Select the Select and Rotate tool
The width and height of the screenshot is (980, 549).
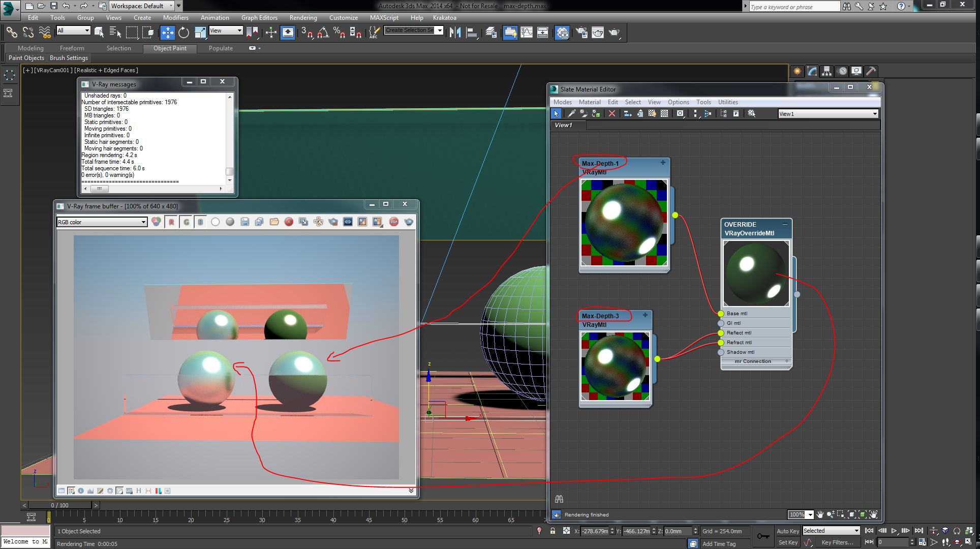click(x=183, y=33)
